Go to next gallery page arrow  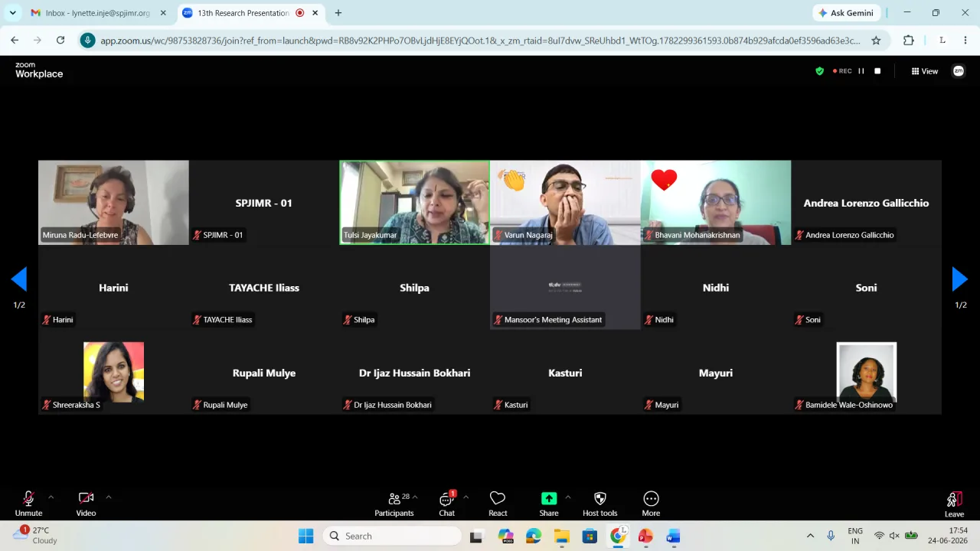click(x=960, y=279)
